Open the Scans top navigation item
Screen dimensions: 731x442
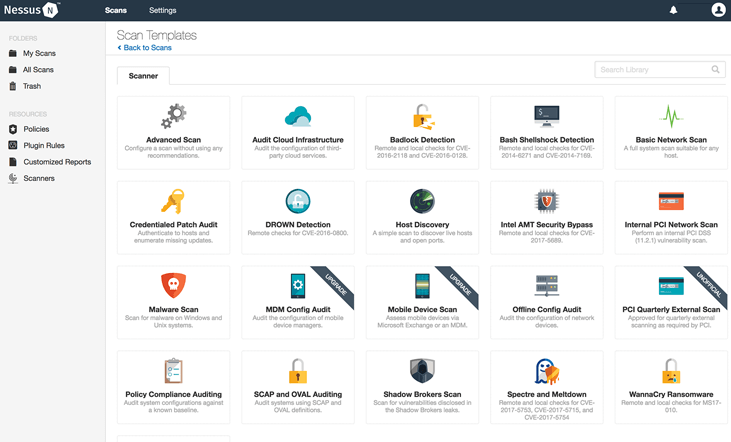click(x=116, y=10)
